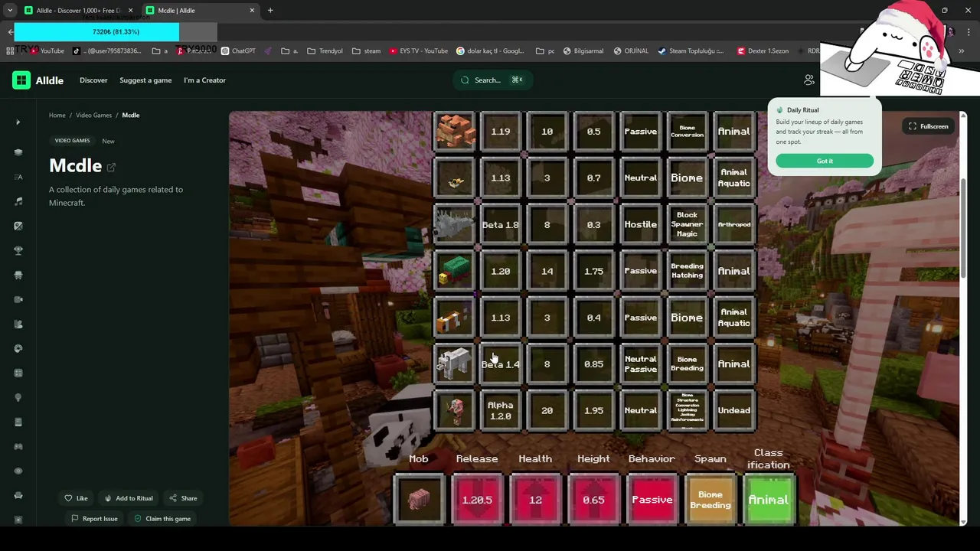Open I'm a Creator link

(x=204, y=80)
